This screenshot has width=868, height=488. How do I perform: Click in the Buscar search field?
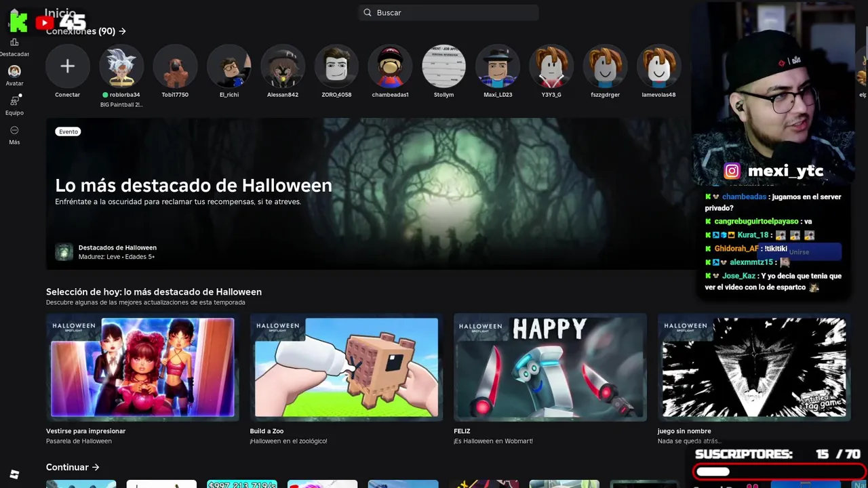point(448,12)
